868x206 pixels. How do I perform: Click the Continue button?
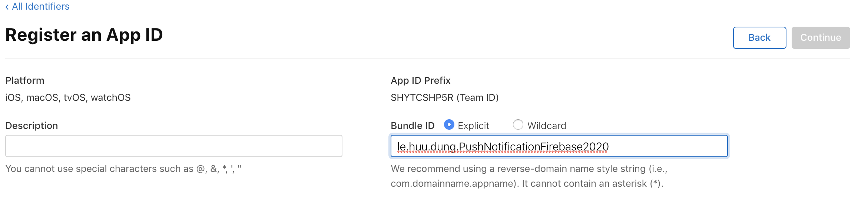(x=821, y=38)
